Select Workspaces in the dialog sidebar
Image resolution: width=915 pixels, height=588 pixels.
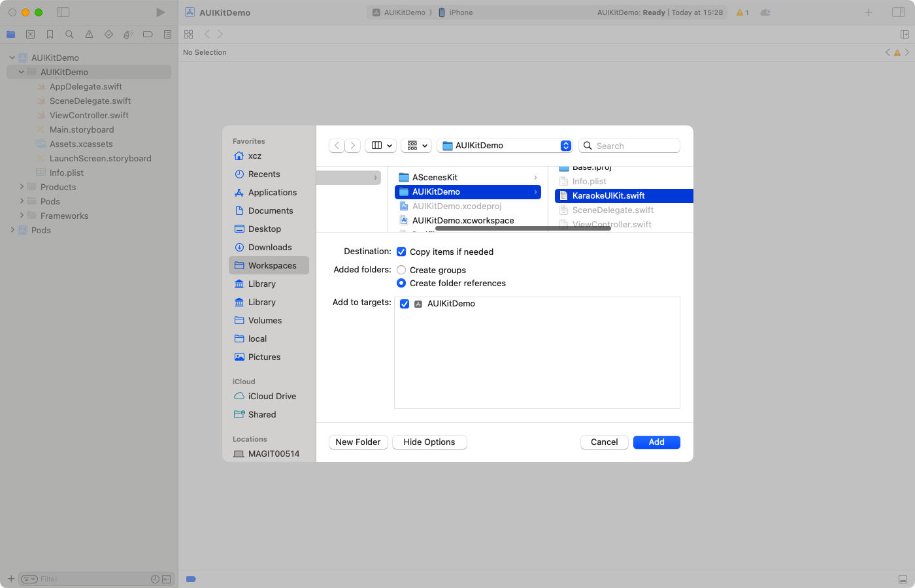coord(269,266)
